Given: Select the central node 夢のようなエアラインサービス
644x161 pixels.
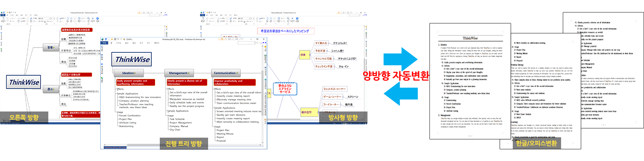Looking at the screenshot, I should 285,89.
